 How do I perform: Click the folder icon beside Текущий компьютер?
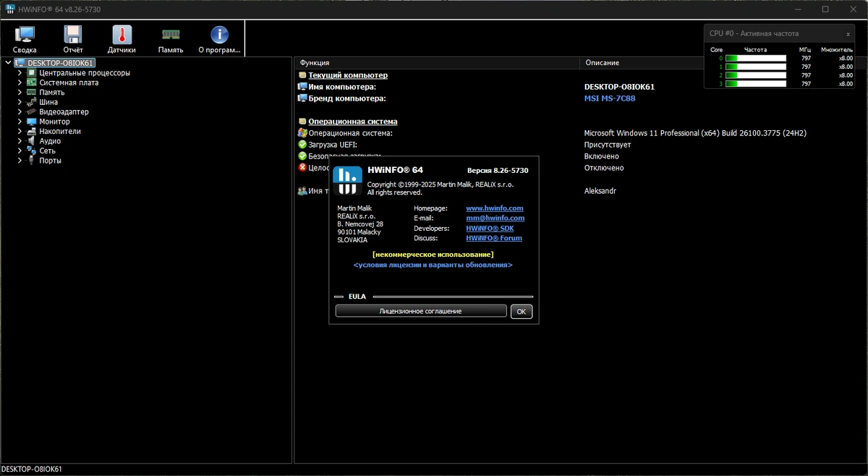[x=302, y=75]
